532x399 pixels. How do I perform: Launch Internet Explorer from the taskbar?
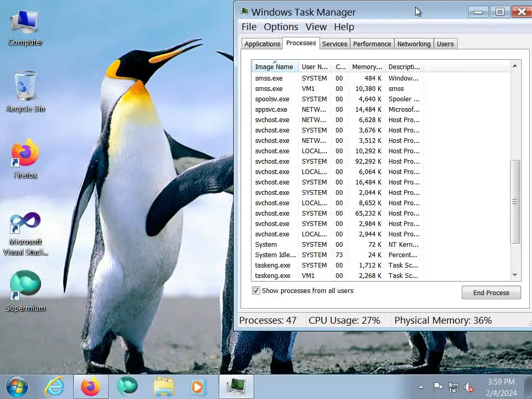tap(55, 387)
